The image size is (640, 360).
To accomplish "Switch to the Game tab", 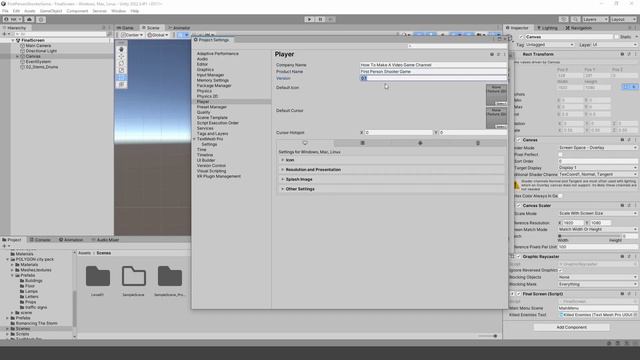I will (126, 28).
